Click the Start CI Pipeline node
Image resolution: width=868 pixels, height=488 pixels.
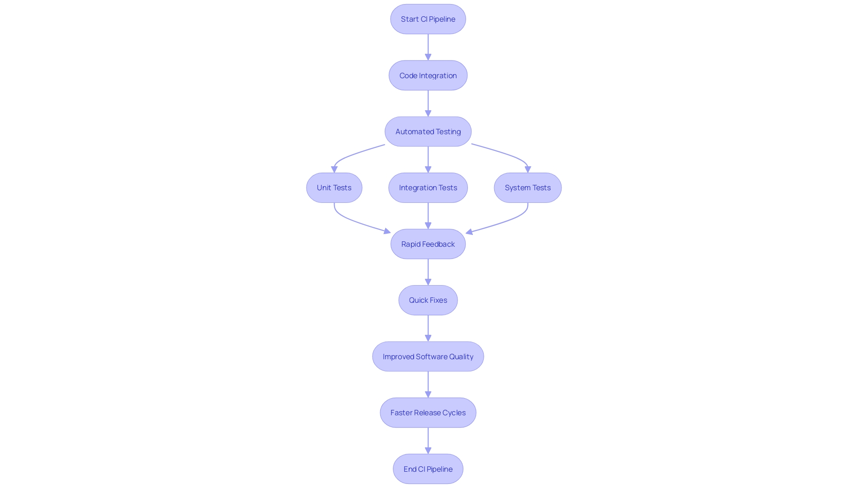[x=428, y=19]
